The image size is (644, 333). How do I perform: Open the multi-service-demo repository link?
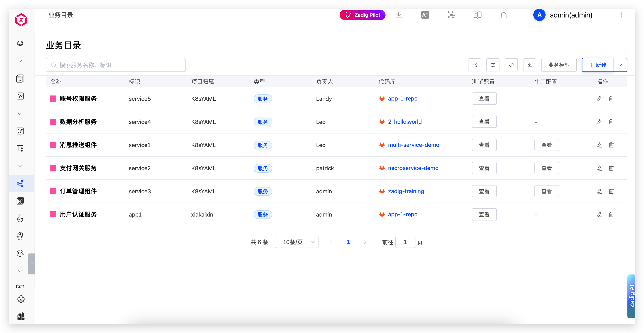[x=413, y=145]
